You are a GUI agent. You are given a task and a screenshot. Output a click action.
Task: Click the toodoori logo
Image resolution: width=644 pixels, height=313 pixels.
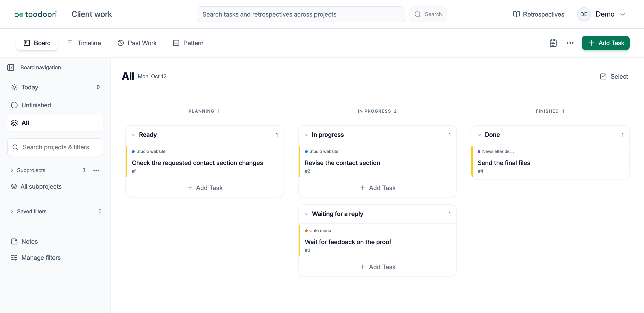coord(36,14)
